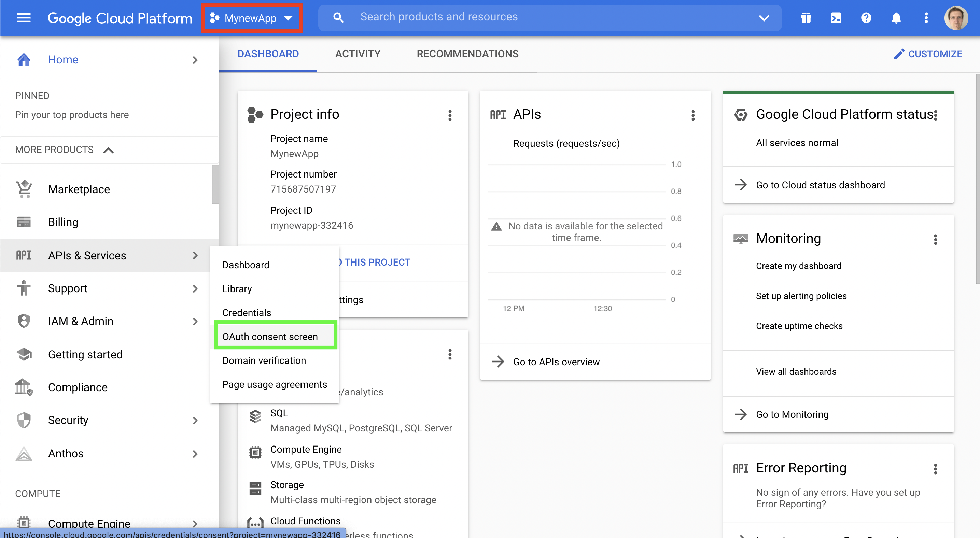
Task: Switch to the DASHBOARD tab
Action: click(x=268, y=54)
